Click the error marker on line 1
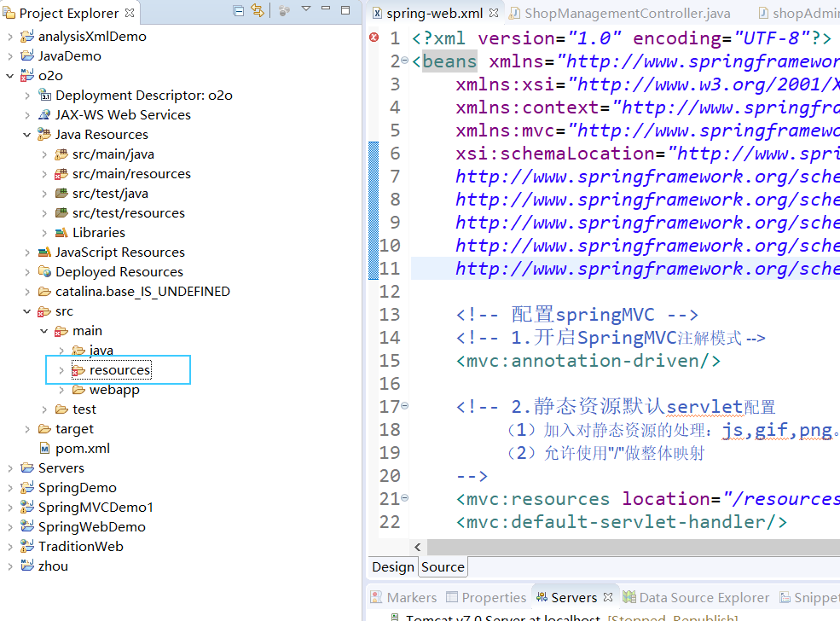 [374, 37]
